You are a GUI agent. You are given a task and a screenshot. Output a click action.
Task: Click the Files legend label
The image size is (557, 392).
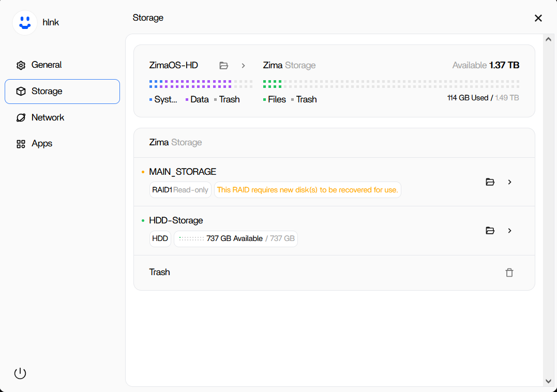[277, 99]
